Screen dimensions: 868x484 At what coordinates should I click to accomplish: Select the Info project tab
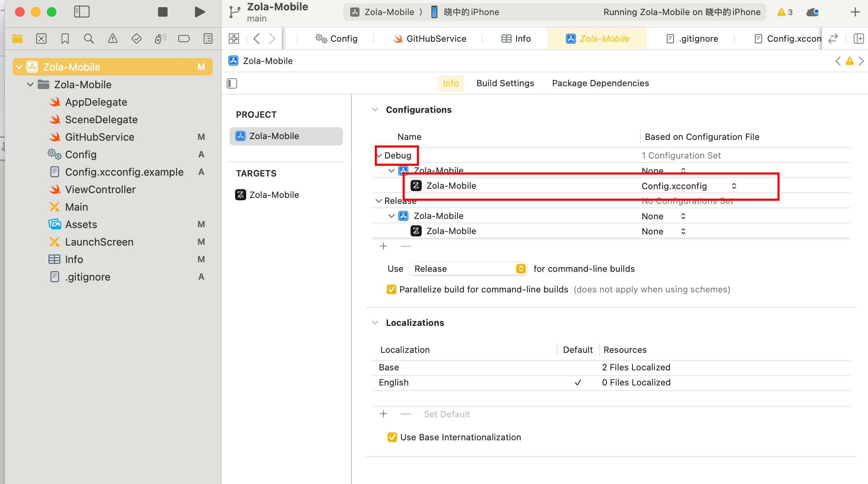pyautogui.click(x=451, y=83)
